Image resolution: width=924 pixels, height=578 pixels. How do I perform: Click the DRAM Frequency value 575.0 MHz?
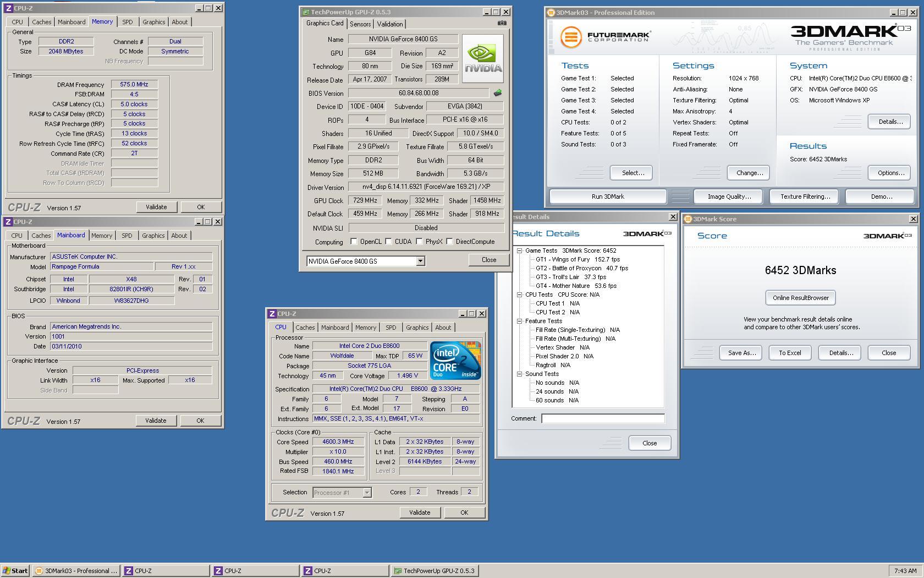(x=134, y=84)
